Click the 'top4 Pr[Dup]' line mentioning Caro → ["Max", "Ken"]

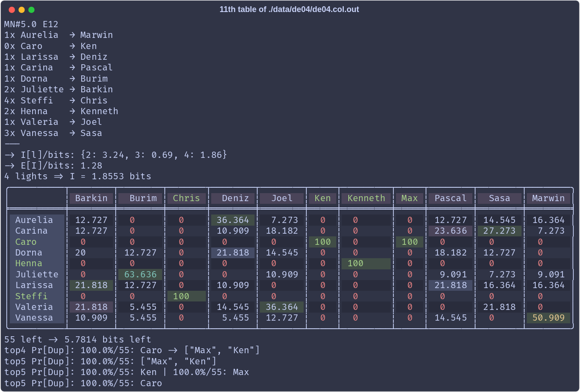tap(132, 350)
